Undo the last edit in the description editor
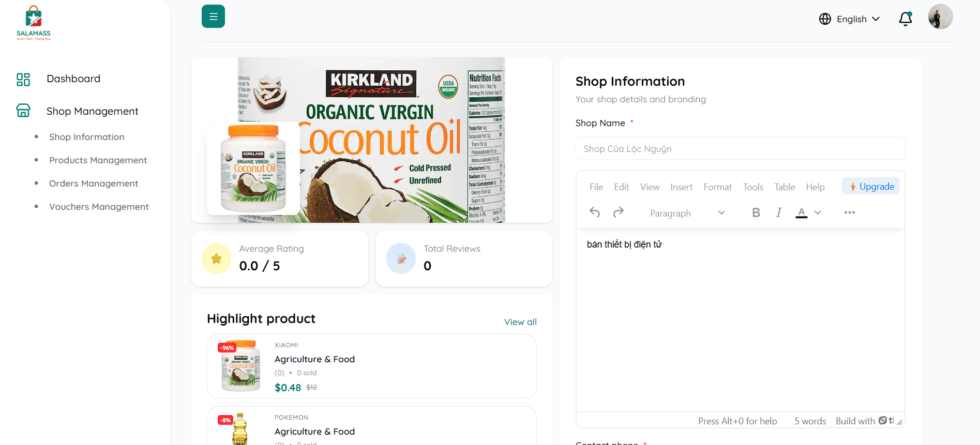Image resolution: width=980 pixels, height=445 pixels. tap(595, 212)
